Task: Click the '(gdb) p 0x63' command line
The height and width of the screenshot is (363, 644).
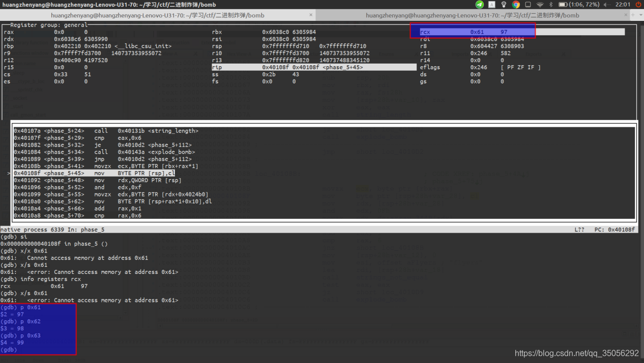Action: pos(20,336)
